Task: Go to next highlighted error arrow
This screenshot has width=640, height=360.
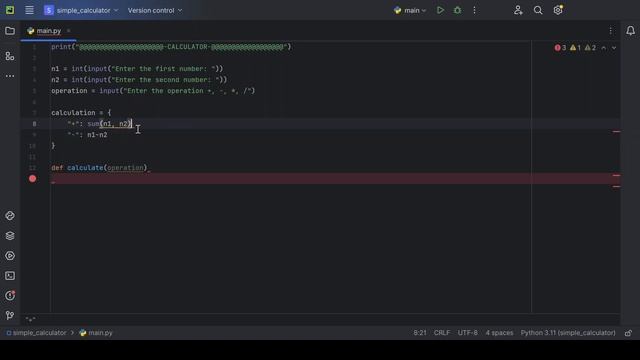Action: click(x=614, y=48)
